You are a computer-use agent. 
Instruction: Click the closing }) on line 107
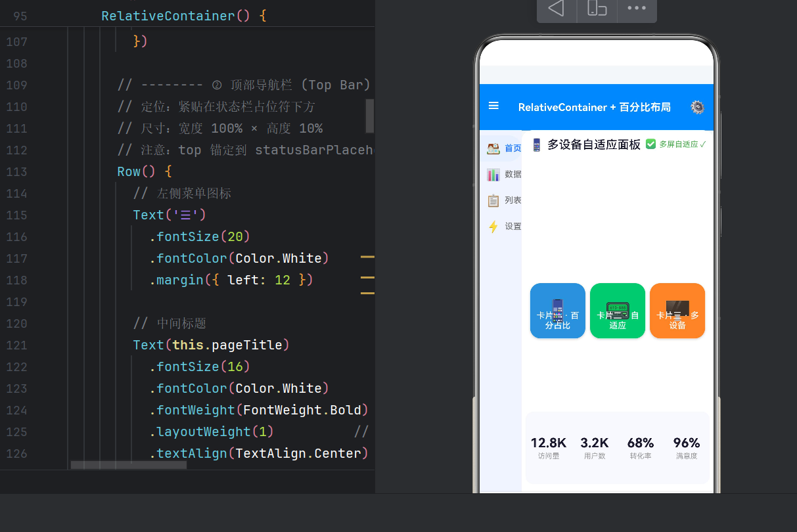point(141,41)
